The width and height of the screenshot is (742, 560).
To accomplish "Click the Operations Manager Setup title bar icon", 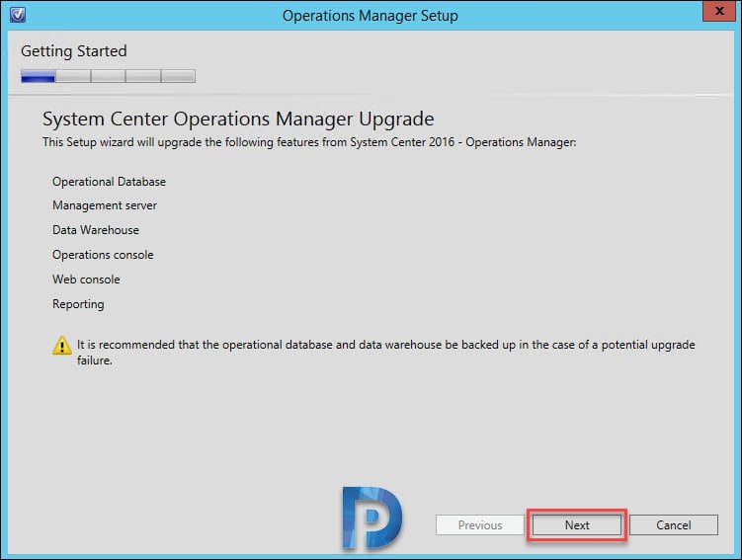I will [18, 15].
